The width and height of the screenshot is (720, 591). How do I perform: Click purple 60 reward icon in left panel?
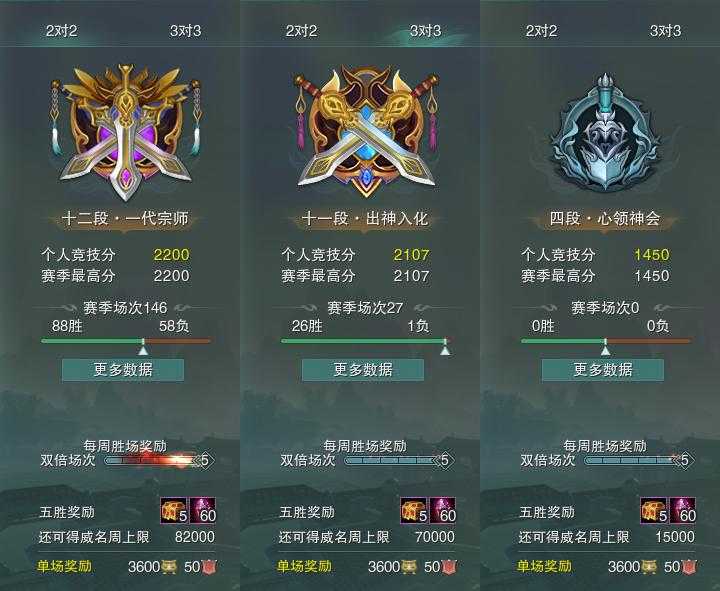(x=203, y=511)
